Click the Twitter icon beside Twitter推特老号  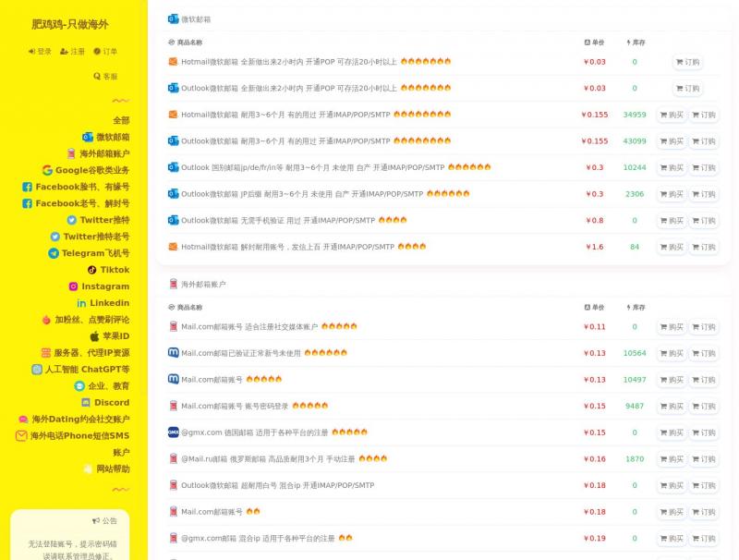tap(55, 237)
